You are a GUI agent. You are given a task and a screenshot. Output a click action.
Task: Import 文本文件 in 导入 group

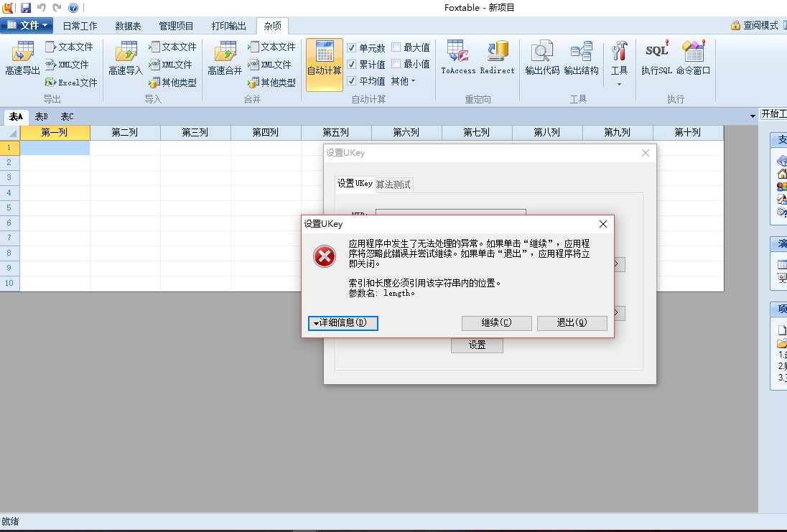(172, 47)
